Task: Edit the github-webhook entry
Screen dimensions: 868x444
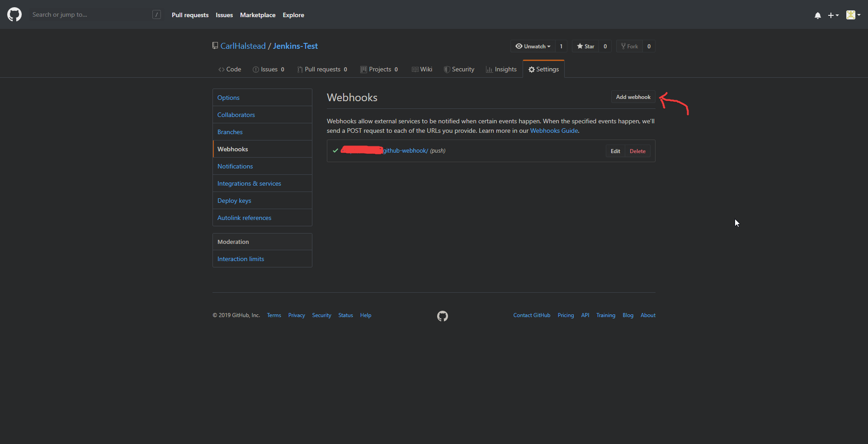Action: coord(615,151)
